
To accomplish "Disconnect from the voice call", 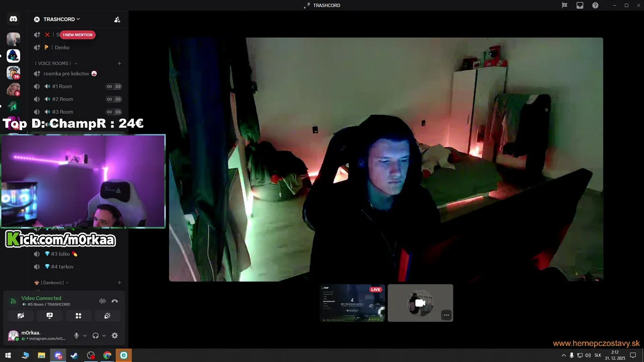I will click(x=115, y=301).
